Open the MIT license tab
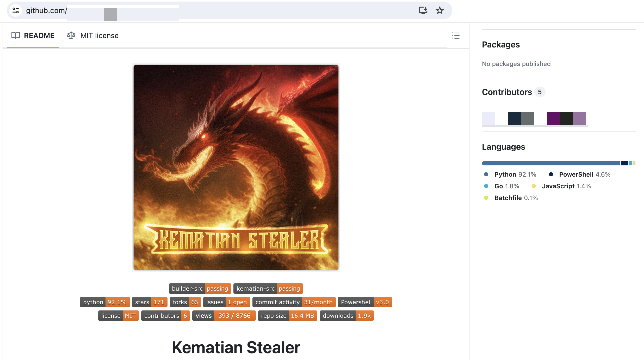The image size is (644, 360). click(x=93, y=35)
